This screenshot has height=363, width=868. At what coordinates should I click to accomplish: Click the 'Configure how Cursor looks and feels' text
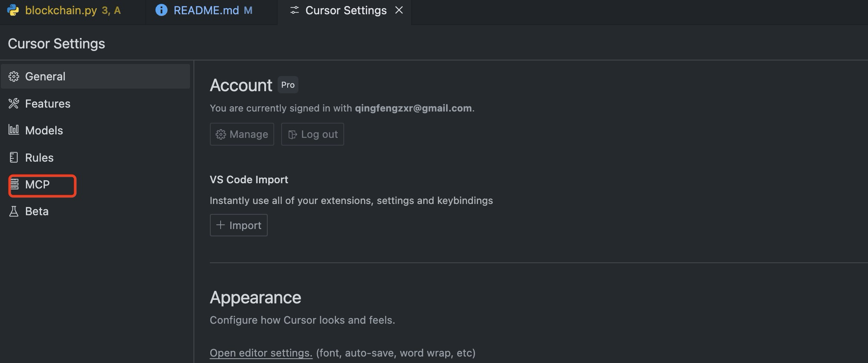click(302, 320)
